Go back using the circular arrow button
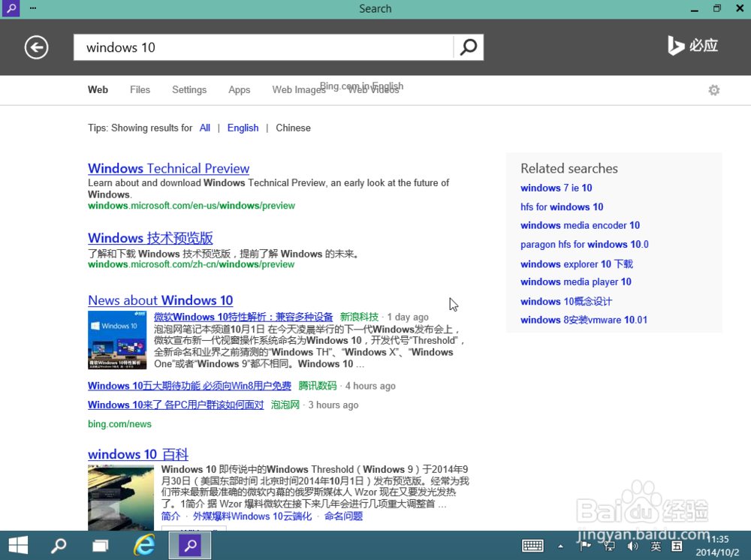The height and width of the screenshot is (560, 751). [36, 47]
